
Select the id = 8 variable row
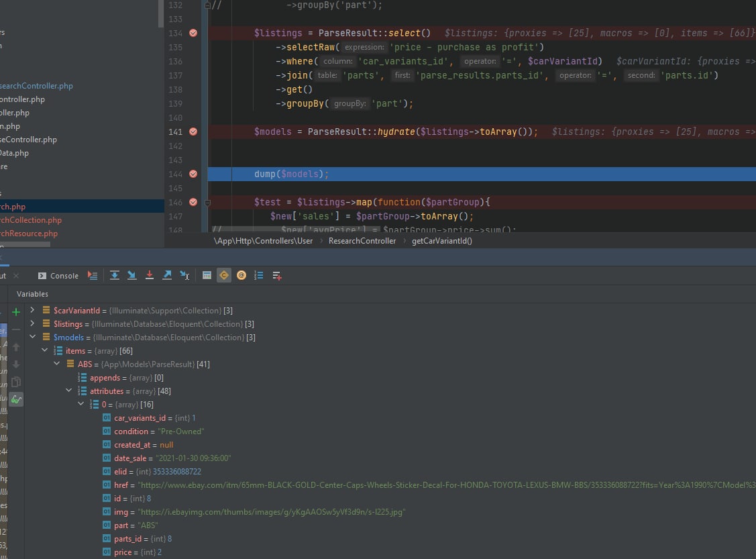pyautogui.click(x=390, y=498)
